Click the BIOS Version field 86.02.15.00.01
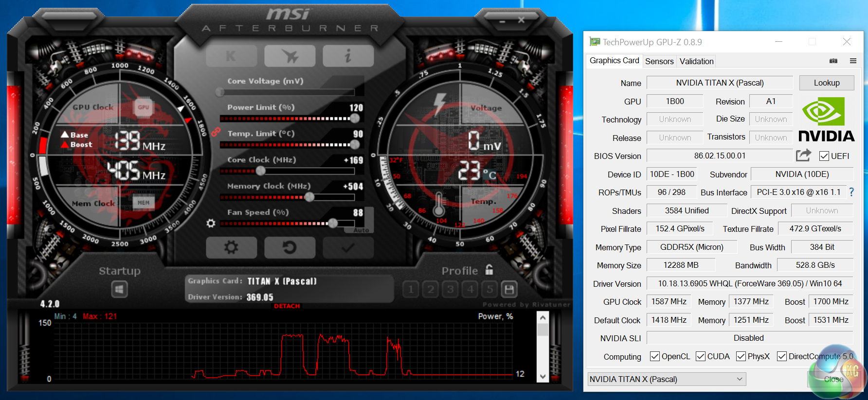Screen dimensions: 868x400 tap(720, 156)
